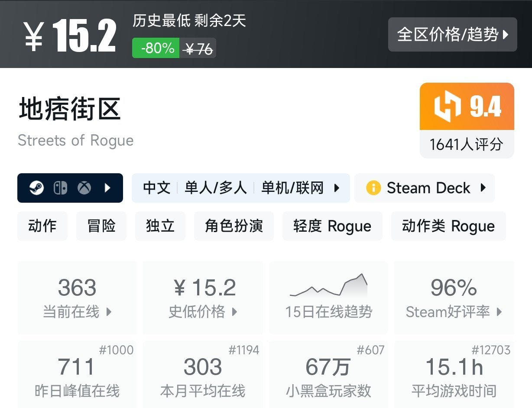Click the Steam Deck info icon

373,188
